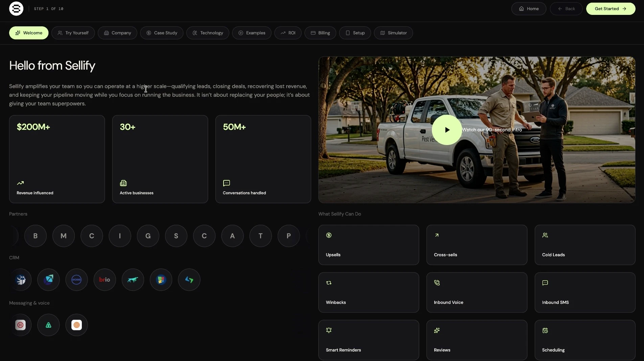Switch to the Technology tab
The height and width of the screenshot is (361, 644).
(x=208, y=33)
